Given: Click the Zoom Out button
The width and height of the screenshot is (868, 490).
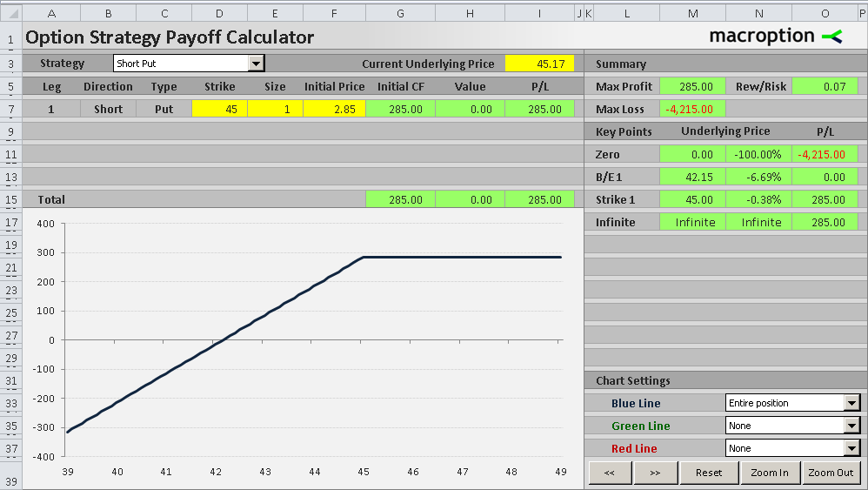Looking at the screenshot, I should click(831, 473).
